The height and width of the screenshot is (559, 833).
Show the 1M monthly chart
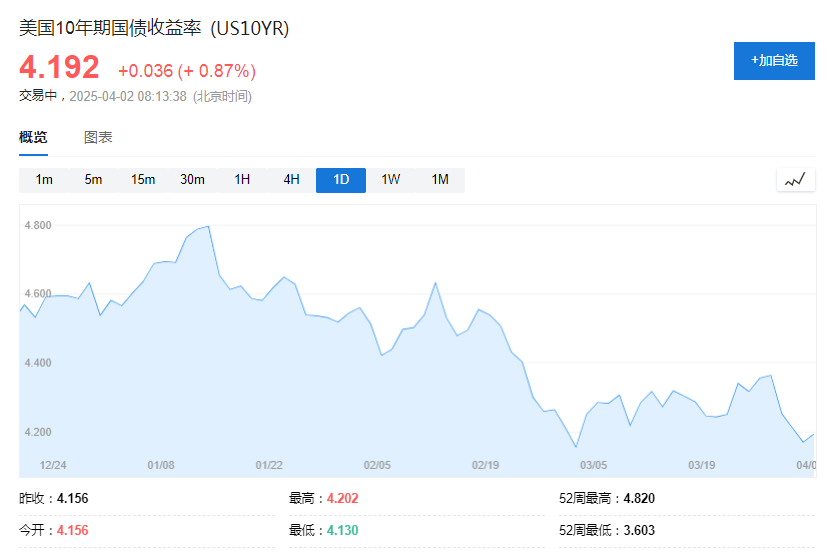click(x=440, y=180)
